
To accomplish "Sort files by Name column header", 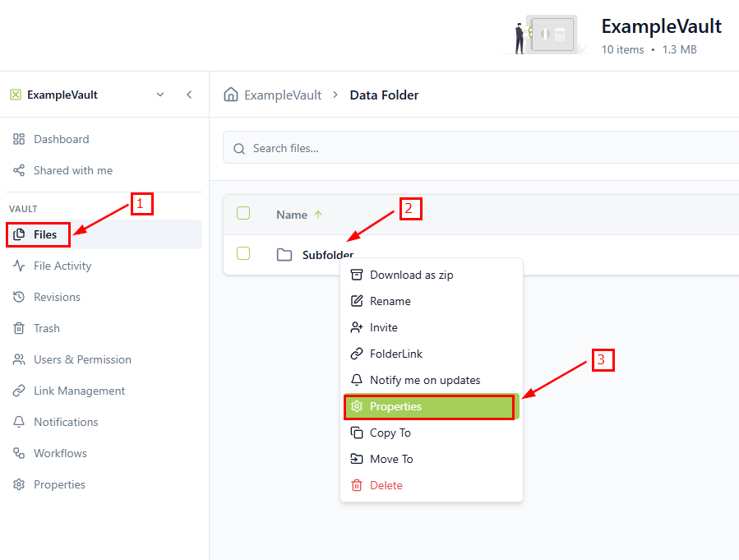I will (292, 215).
